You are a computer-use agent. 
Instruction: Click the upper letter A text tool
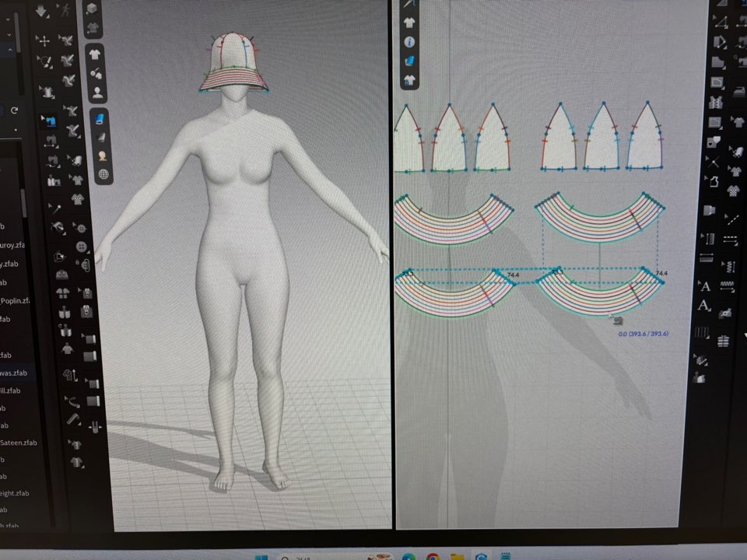(x=704, y=286)
